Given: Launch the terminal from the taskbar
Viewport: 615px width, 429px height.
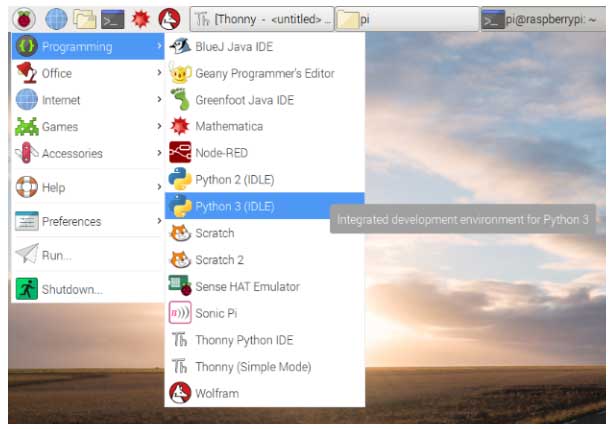Looking at the screenshot, I should (113, 18).
